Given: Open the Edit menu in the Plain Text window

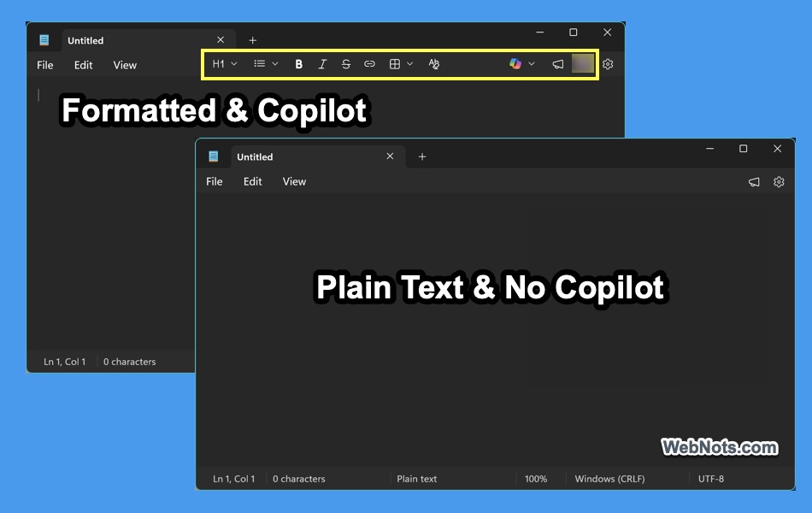Looking at the screenshot, I should click(x=253, y=182).
